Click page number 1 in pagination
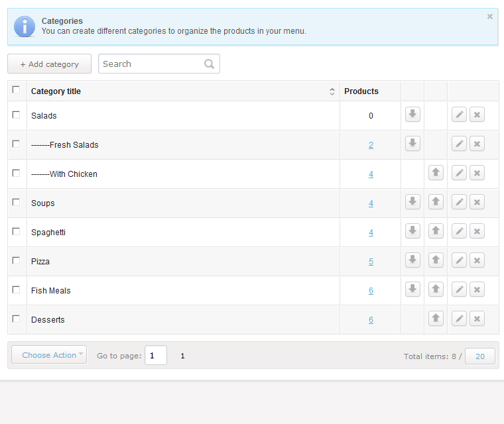Image resolution: width=504 pixels, height=424 pixels. coord(182,356)
